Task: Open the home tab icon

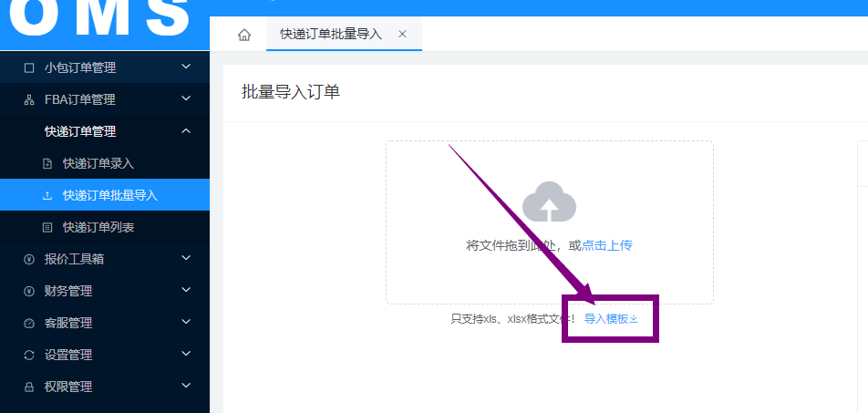Action: pyautogui.click(x=244, y=35)
